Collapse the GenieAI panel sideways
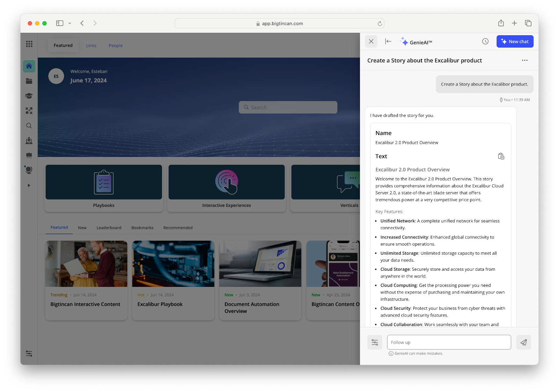This screenshot has height=392, width=559. pyautogui.click(x=388, y=42)
